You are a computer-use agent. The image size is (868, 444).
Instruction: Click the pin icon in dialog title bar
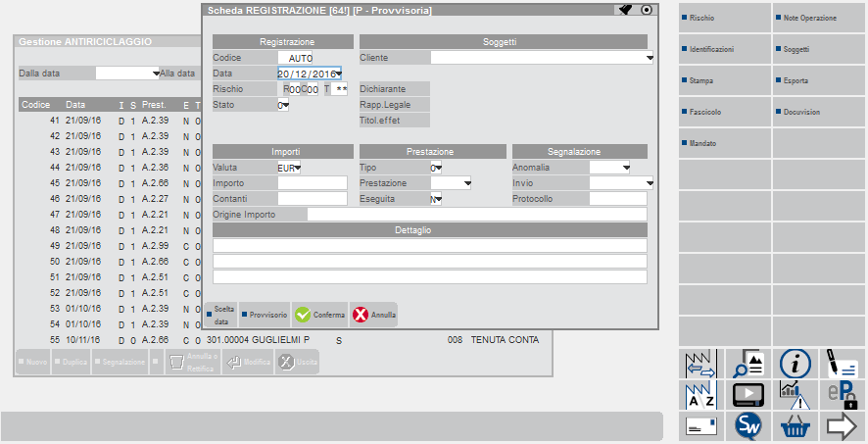625,10
